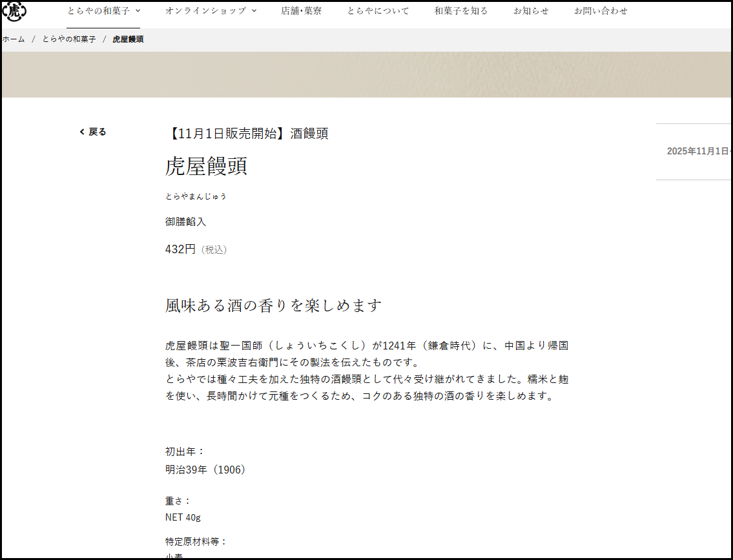Click the 明治39年（1906）text
This screenshot has width=733, height=560.
click(206, 470)
